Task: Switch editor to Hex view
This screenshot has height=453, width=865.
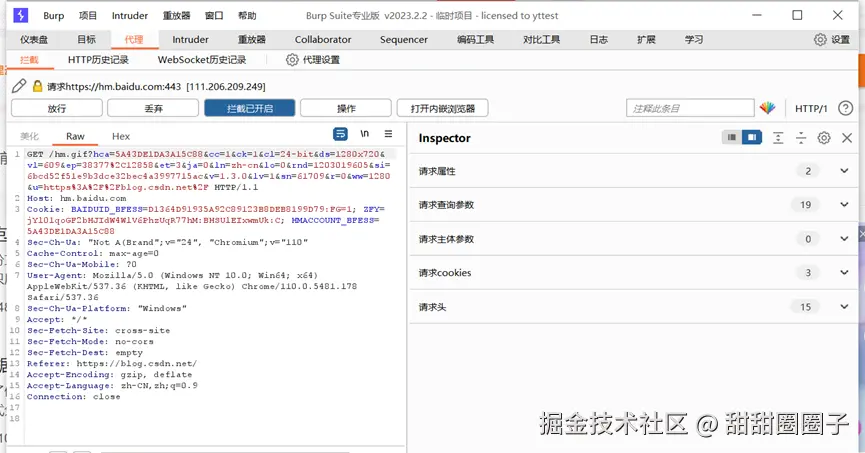Action: pyautogui.click(x=121, y=136)
